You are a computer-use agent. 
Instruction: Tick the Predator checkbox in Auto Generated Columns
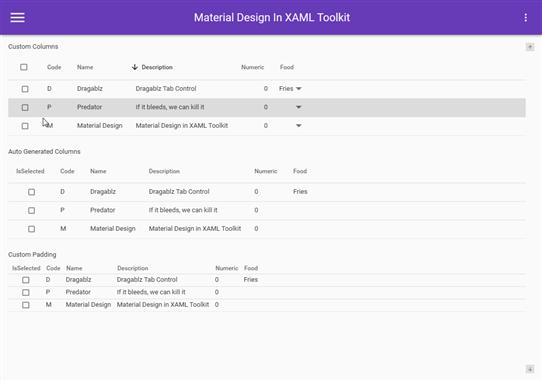point(31,211)
